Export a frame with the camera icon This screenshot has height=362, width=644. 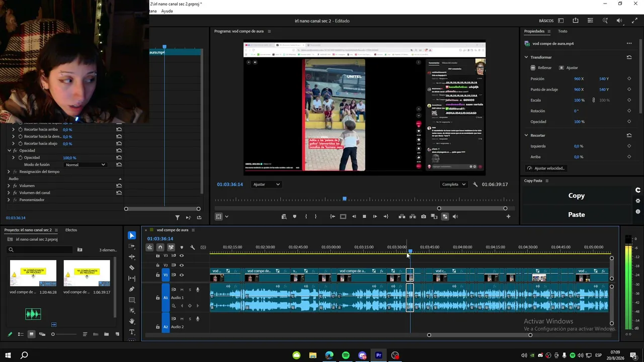pyautogui.click(x=424, y=217)
